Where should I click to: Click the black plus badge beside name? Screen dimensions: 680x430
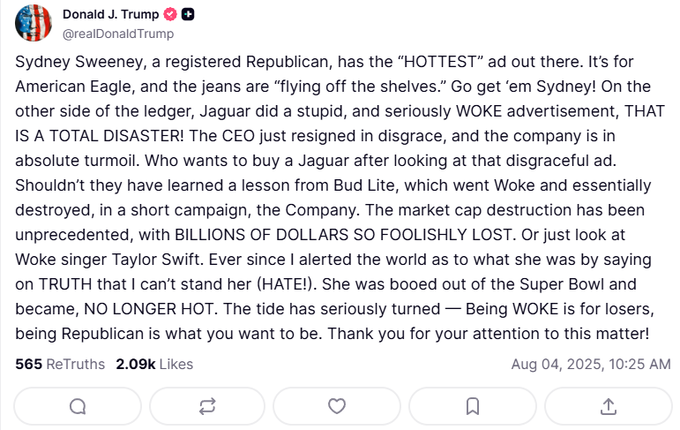(x=187, y=14)
